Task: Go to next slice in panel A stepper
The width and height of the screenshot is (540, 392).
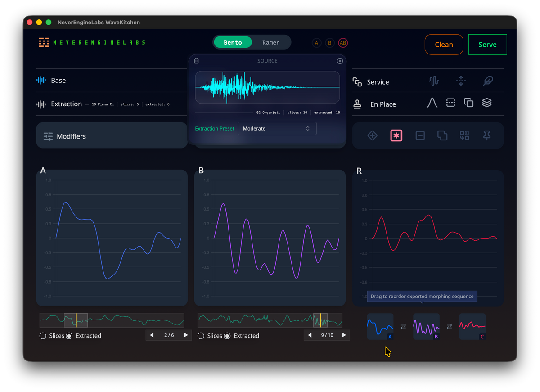Action: [186, 335]
